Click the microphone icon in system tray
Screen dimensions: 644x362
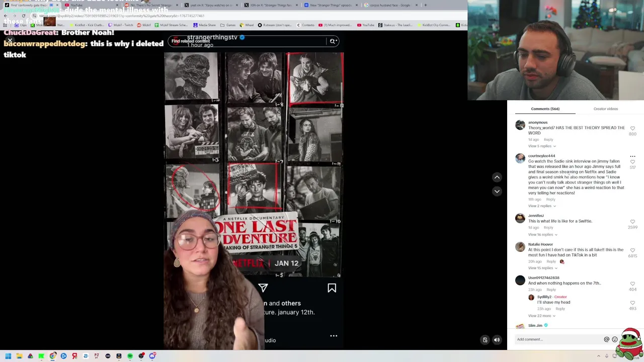607,356
